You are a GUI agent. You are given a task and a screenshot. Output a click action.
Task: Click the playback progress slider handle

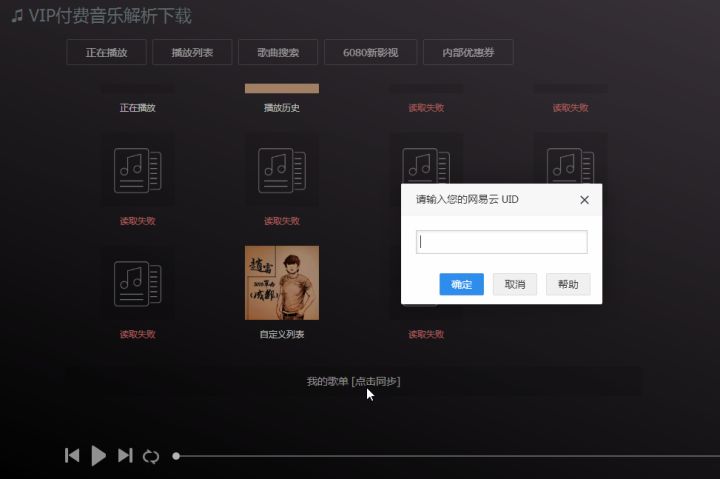(176, 456)
